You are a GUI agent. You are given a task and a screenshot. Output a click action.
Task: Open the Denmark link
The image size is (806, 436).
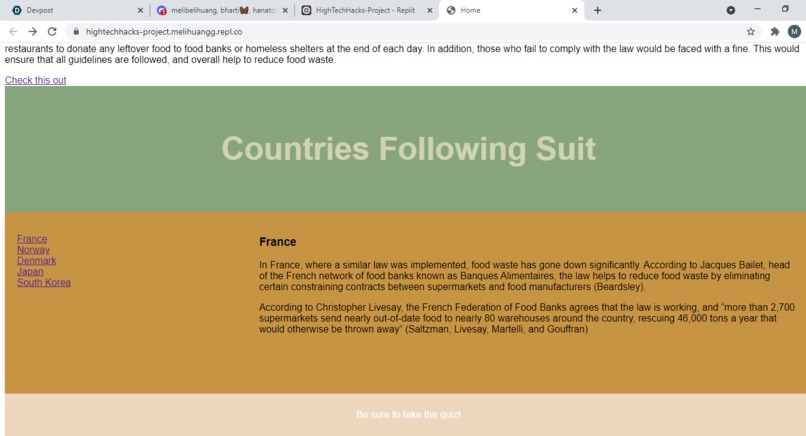click(x=36, y=261)
